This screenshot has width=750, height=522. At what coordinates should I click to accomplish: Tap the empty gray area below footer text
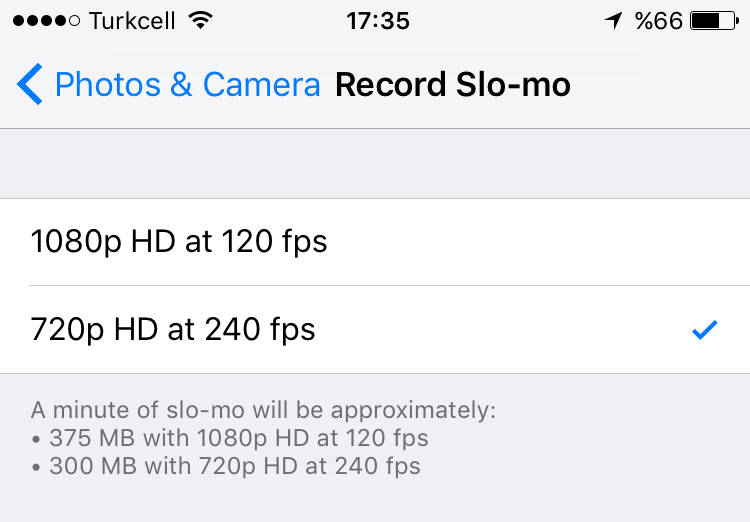(375, 502)
